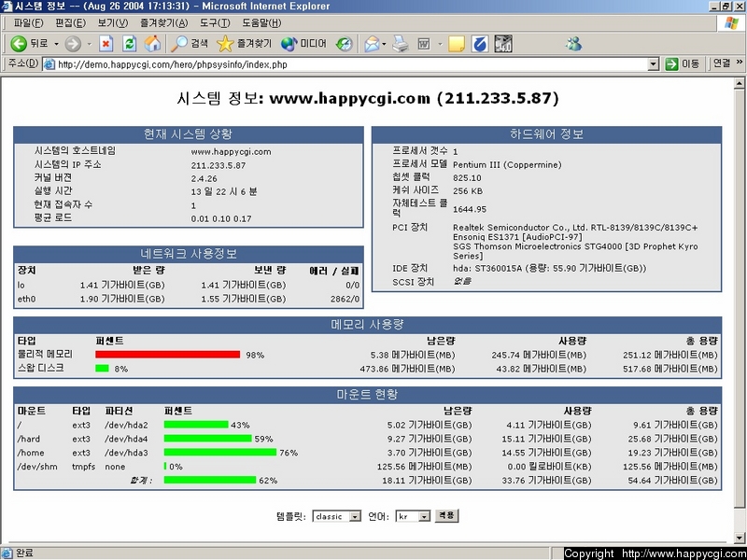Click the vertical scrollbar up arrow
747x560 pixels.
[x=740, y=84]
